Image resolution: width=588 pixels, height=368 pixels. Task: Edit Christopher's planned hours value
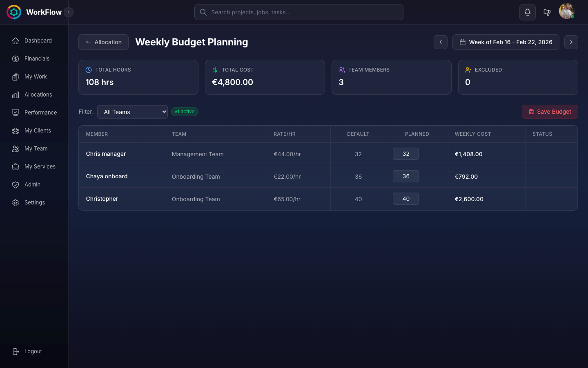click(405, 199)
